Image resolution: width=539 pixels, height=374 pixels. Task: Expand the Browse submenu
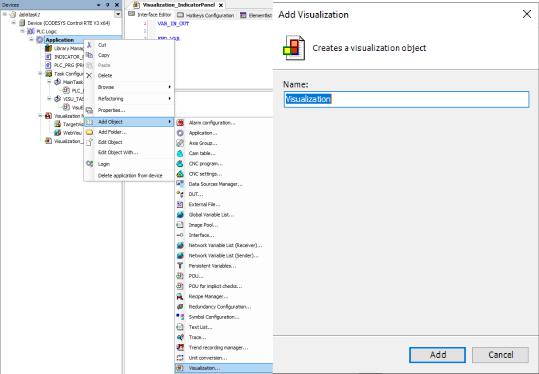coord(130,87)
